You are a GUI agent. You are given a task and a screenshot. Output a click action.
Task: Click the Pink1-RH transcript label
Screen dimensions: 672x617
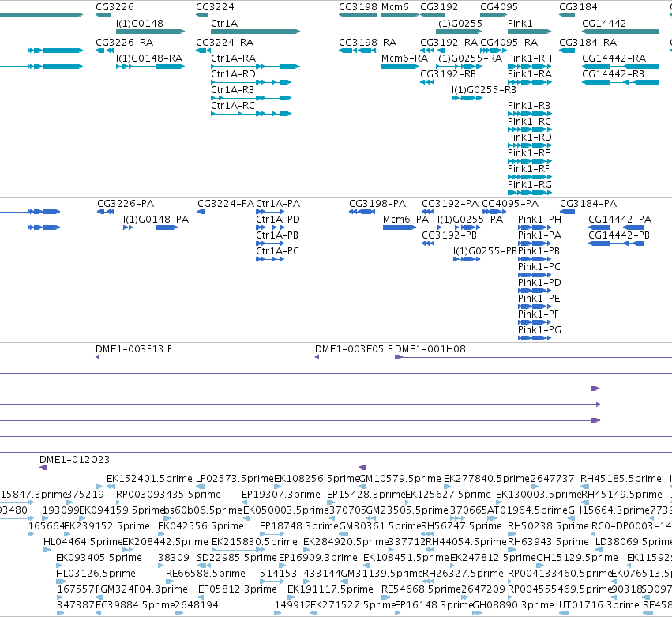tap(530, 58)
